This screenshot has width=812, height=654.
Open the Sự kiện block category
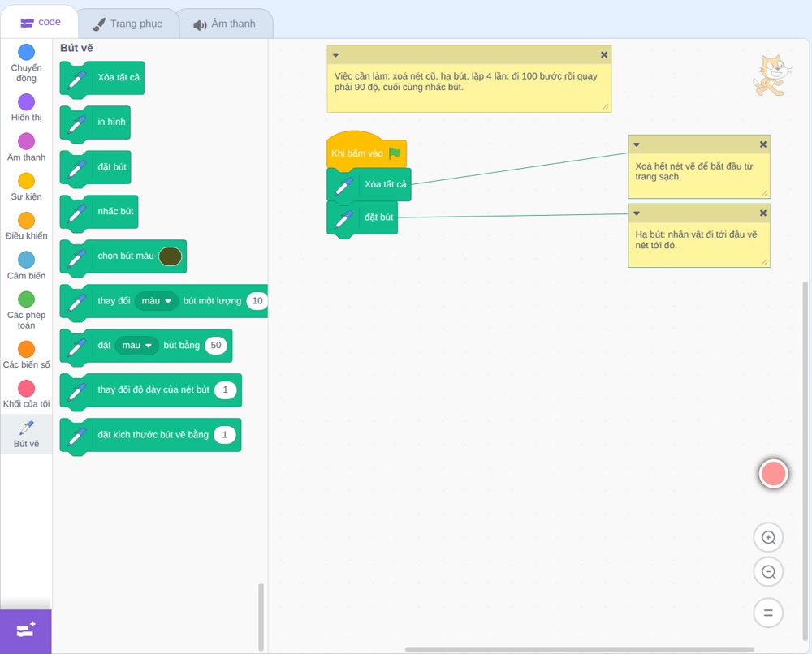[x=27, y=187]
